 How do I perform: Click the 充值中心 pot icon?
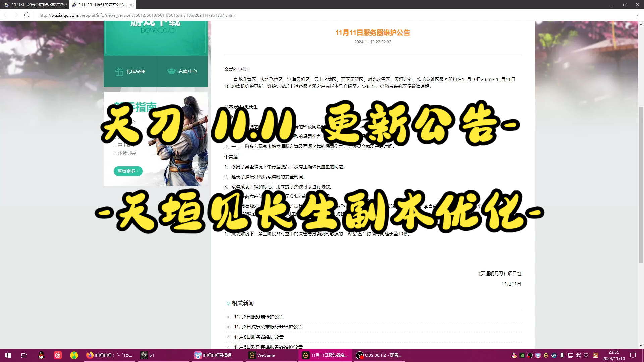click(x=171, y=71)
